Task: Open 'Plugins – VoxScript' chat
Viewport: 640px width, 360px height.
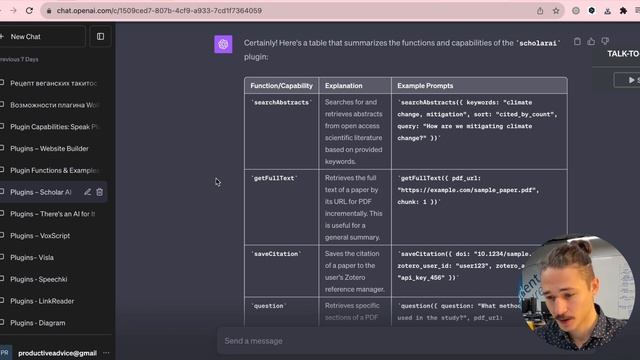Action: (x=53, y=236)
